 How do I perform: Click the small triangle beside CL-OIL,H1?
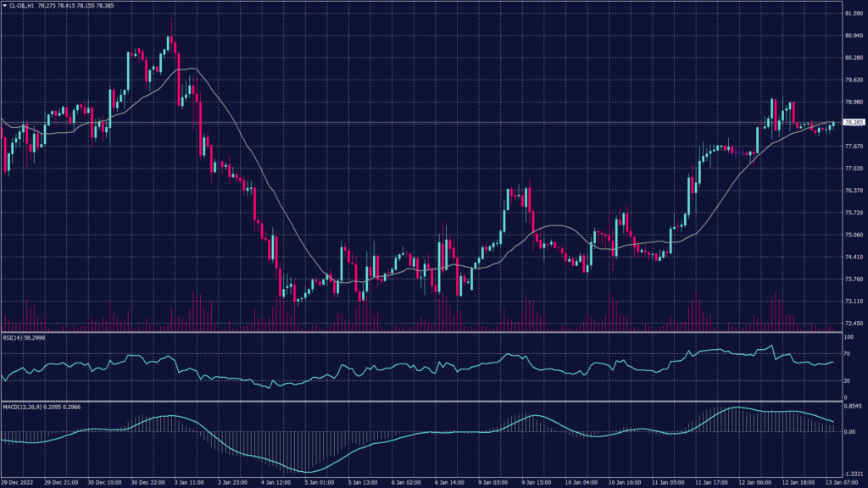tap(5, 5)
